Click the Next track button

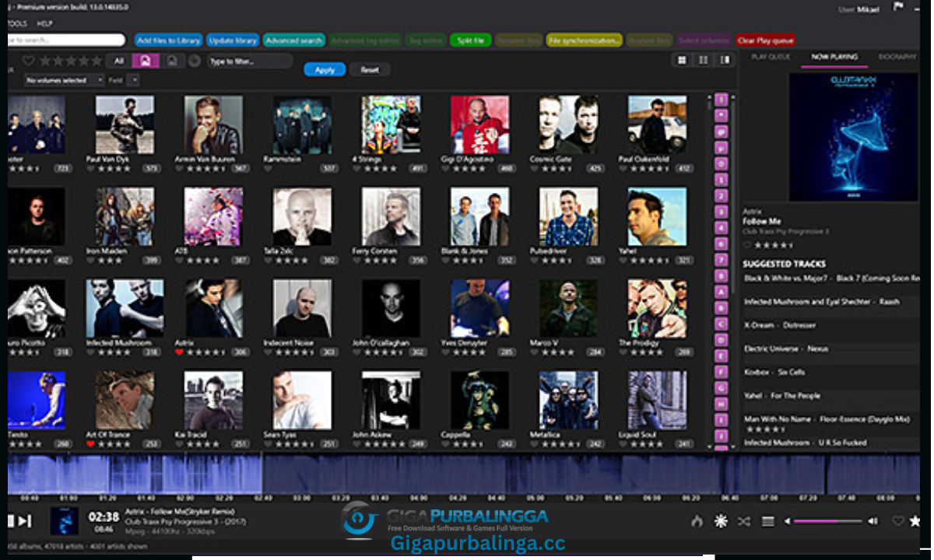[25, 521]
